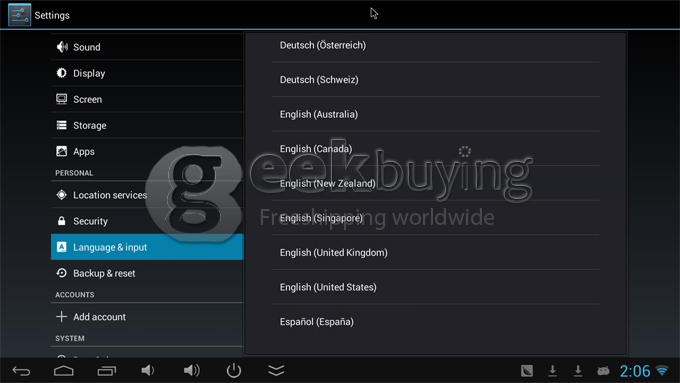
Task: Click the Language & input letter icon
Action: click(x=62, y=247)
